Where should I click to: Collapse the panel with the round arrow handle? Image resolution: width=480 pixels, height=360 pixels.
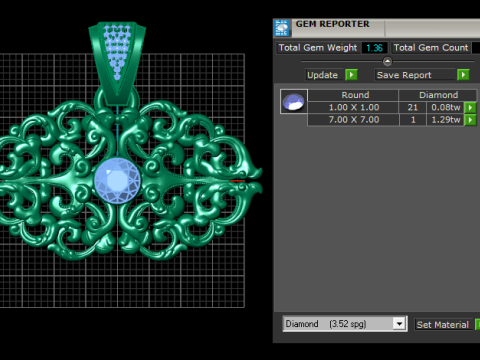pyautogui.click(x=387, y=62)
